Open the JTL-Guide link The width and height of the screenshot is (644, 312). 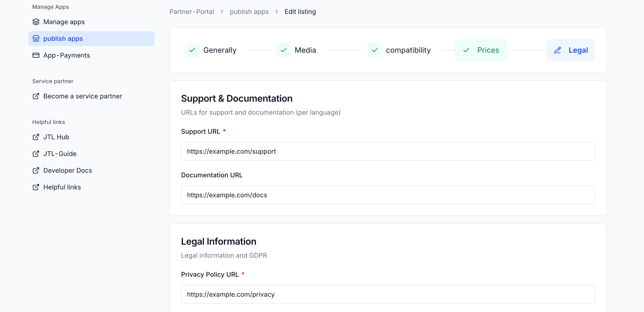(x=92, y=154)
